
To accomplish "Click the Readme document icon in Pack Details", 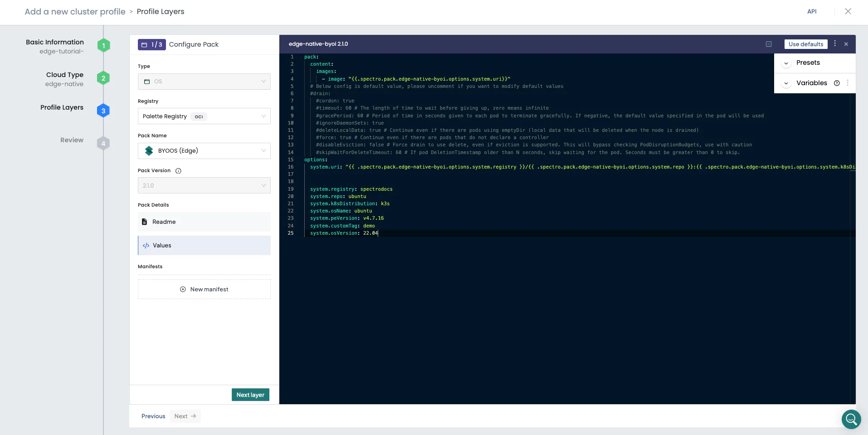I will [x=145, y=222].
